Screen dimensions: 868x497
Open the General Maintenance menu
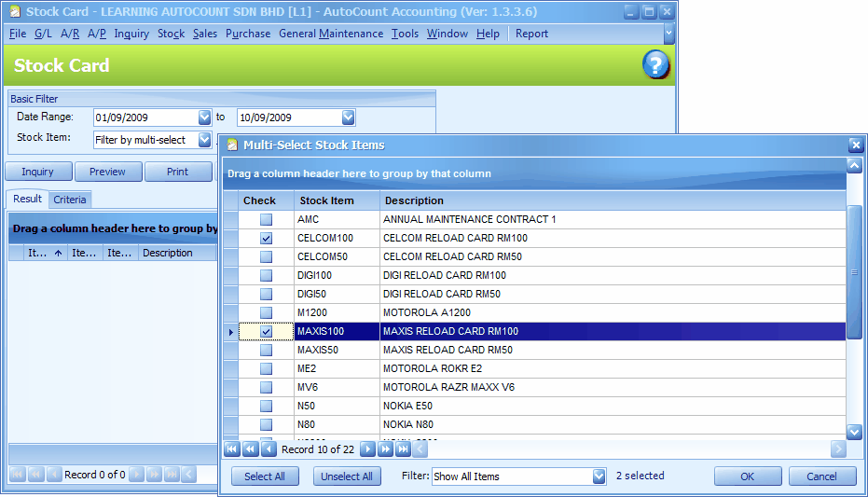pos(331,34)
